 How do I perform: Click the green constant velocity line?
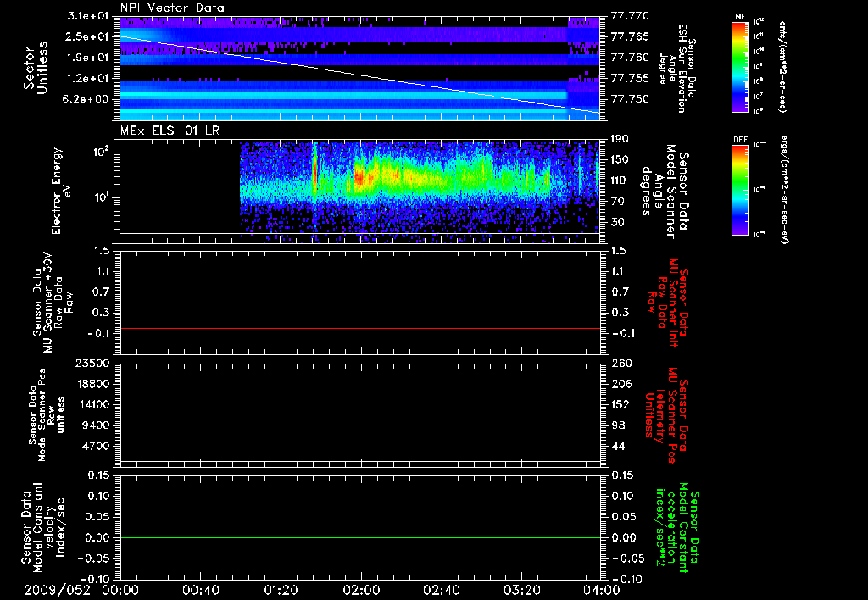[x=359, y=537]
